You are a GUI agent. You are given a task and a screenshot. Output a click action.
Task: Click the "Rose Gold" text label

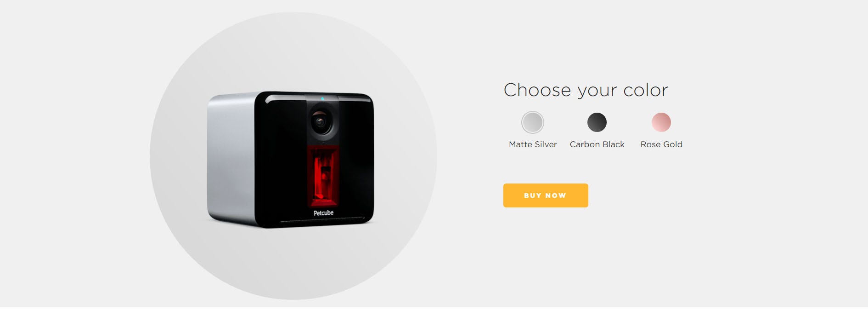(x=661, y=144)
